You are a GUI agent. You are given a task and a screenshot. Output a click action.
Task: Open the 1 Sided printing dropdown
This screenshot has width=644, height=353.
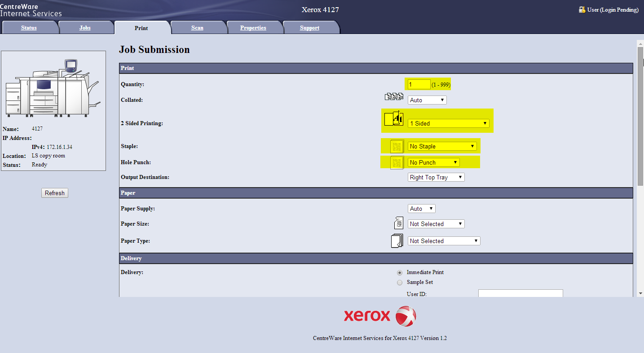(x=448, y=123)
